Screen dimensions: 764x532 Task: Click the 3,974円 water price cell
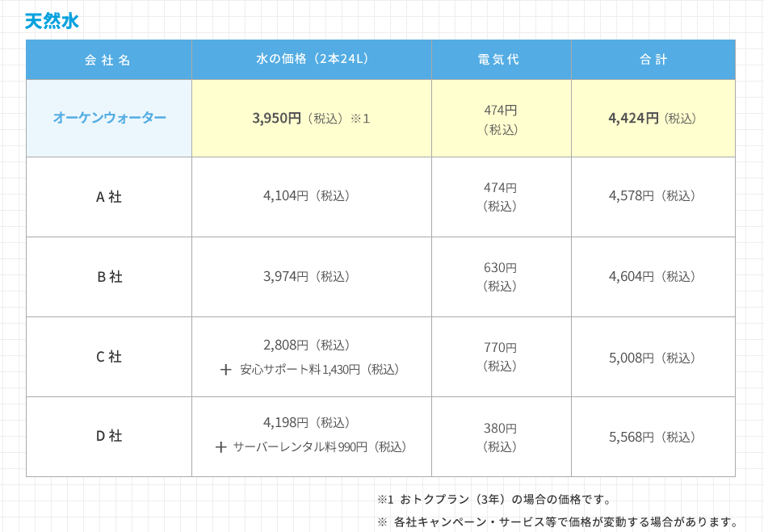pyautogui.click(x=312, y=277)
